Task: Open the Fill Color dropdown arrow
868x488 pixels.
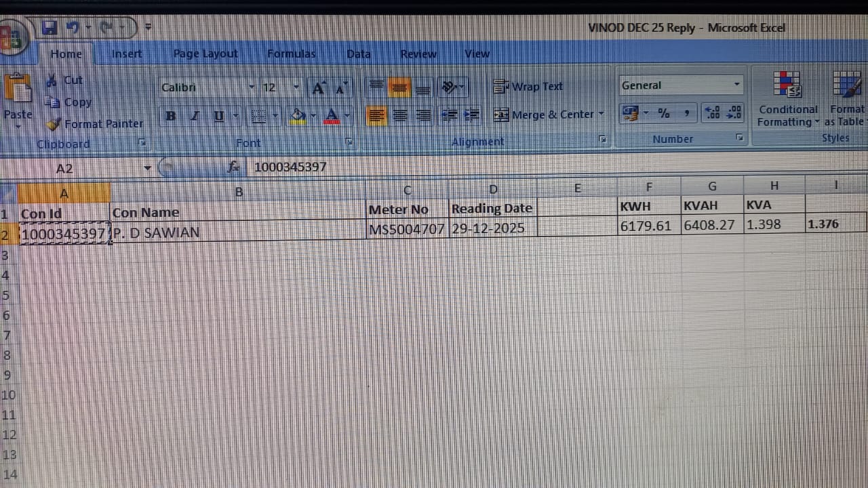Action: pyautogui.click(x=313, y=117)
